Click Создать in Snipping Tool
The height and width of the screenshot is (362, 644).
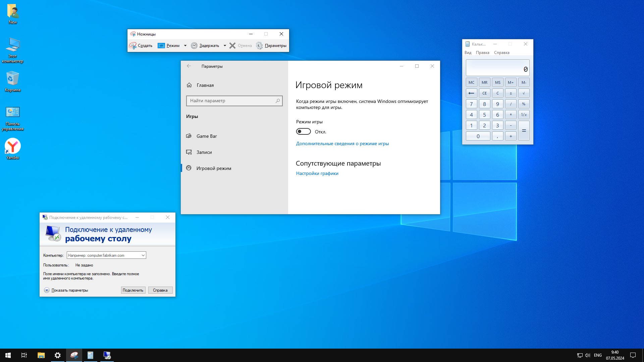click(141, 46)
